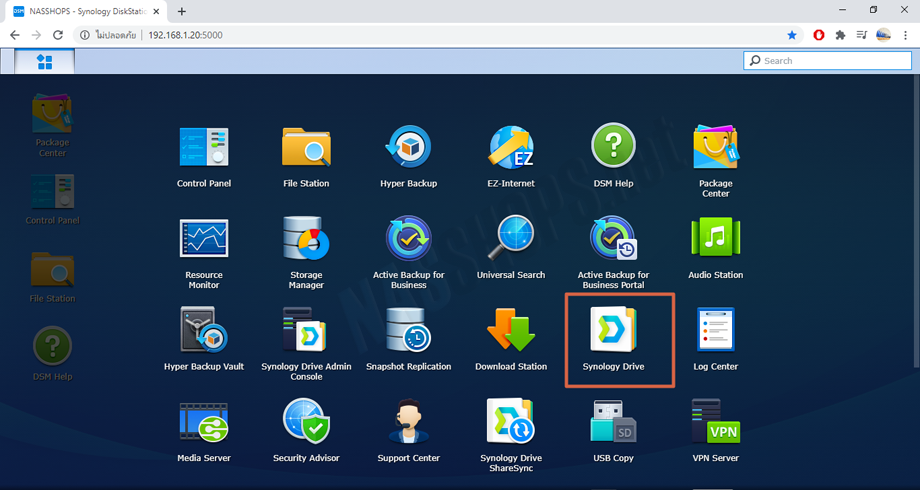Go back in the browser
920x490 pixels.
coord(15,35)
